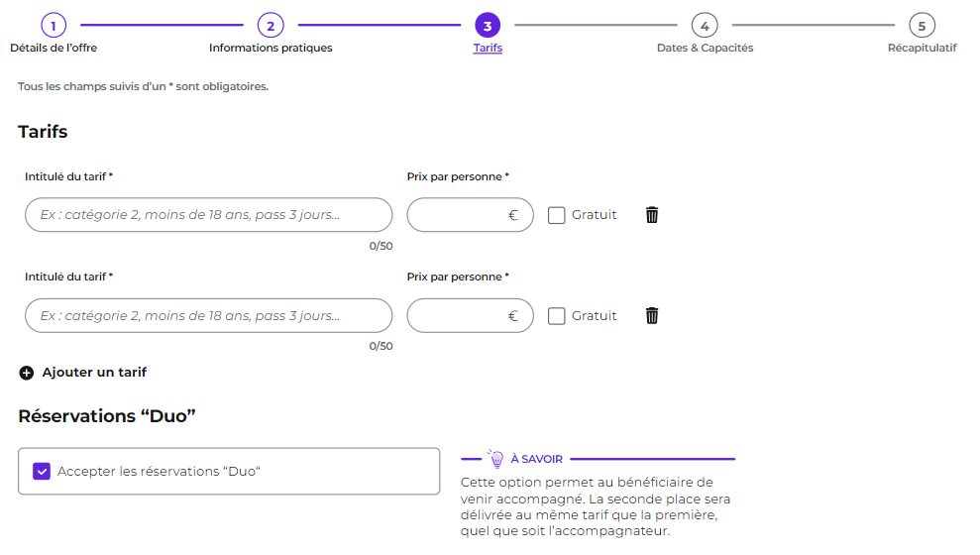Click the step 5 circle icon

[x=922, y=26]
